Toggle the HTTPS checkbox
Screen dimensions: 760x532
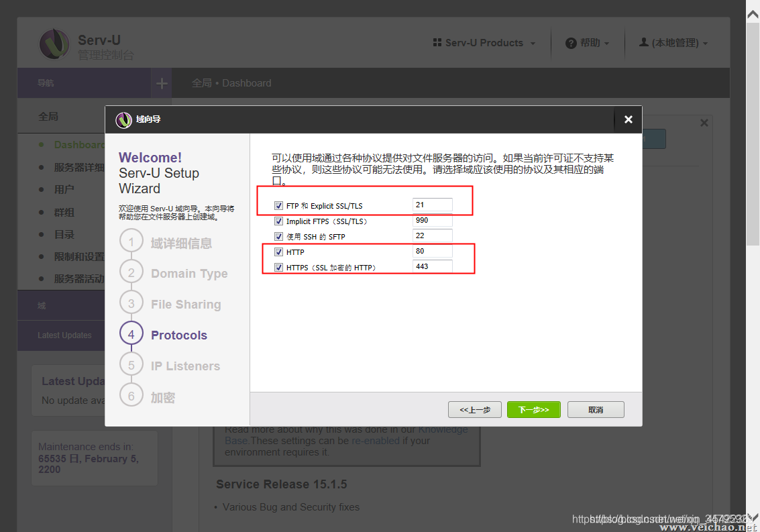[x=278, y=267]
